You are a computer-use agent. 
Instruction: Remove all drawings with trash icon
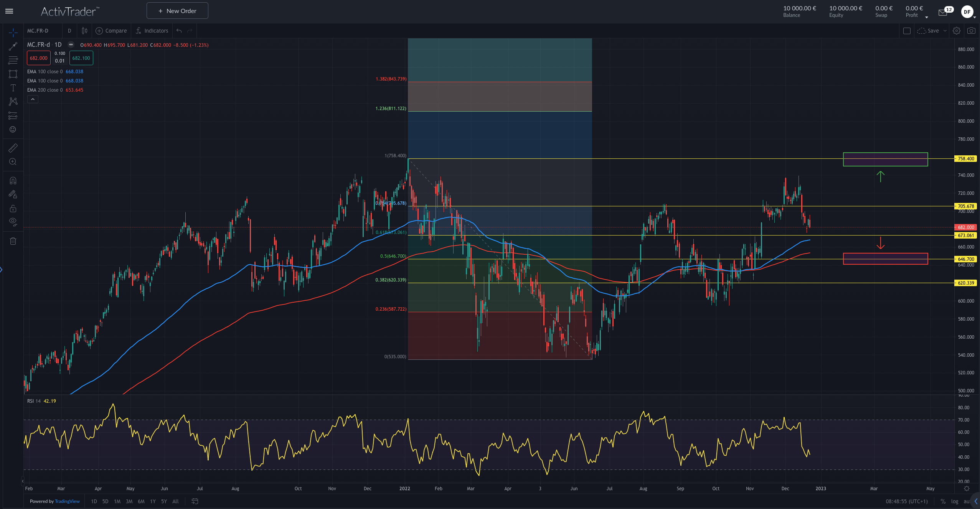click(x=13, y=241)
